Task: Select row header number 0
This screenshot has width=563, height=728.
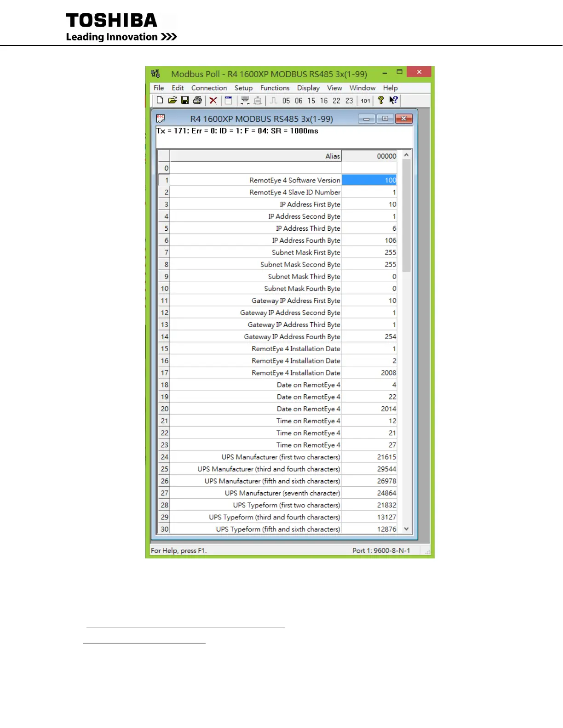Action: pos(164,168)
